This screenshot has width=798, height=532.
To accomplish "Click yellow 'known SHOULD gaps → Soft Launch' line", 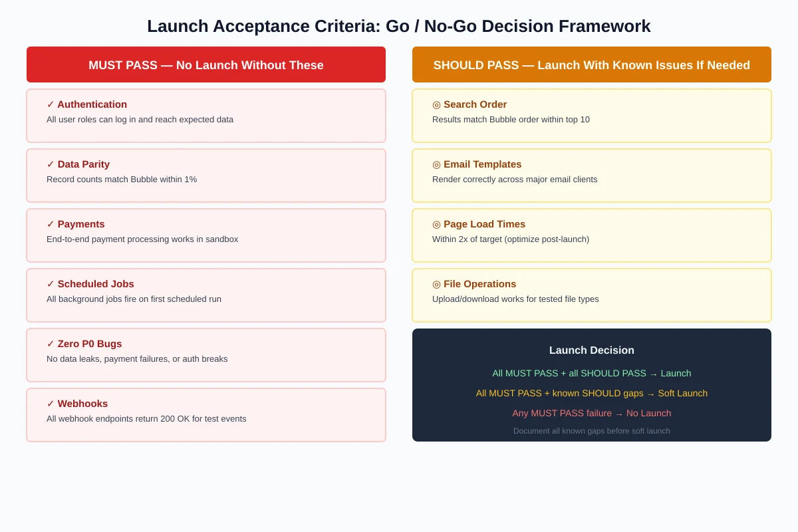I will tap(592, 394).
